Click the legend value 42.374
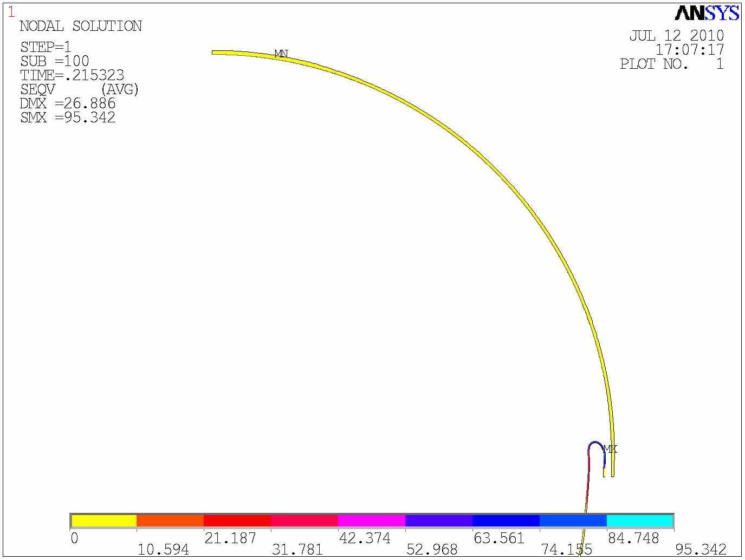Image resolution: width=745 pixels, height=560 pixels. pos(365,538)
